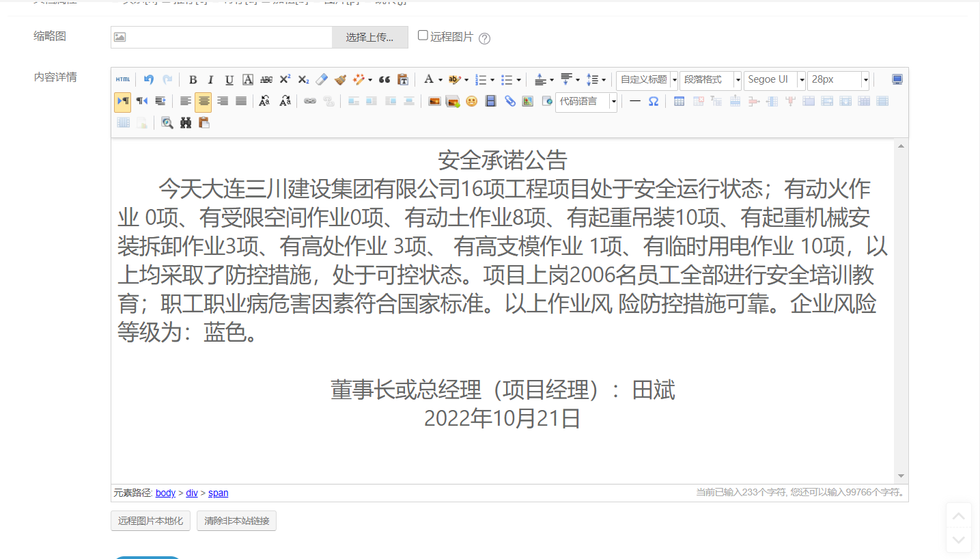The image size is (980, 559).
Task: Expand the highlight color palette arrow
Action: pos(466,80)
